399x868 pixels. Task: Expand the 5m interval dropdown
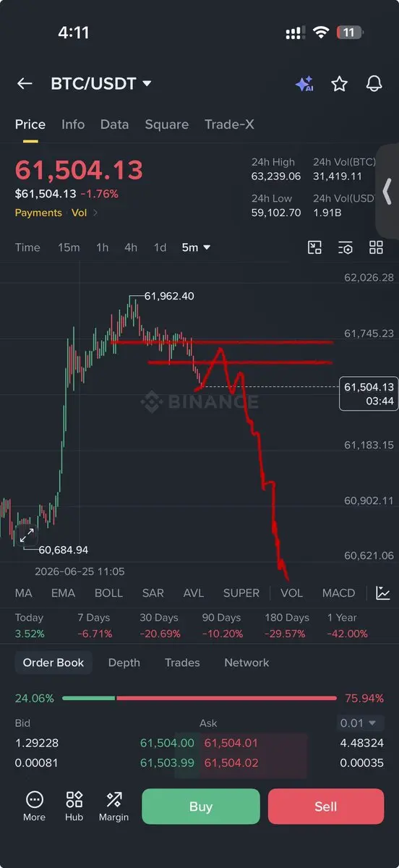(x=196, y=247)
